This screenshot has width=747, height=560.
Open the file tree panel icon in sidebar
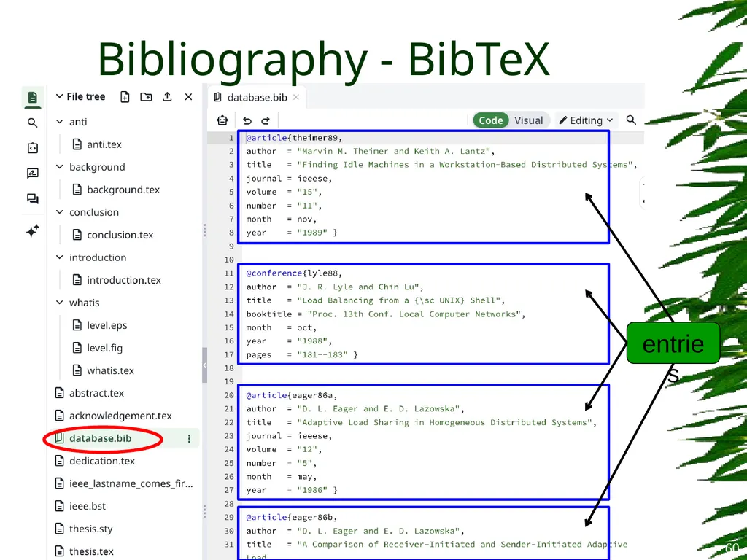(x=32, y=98)
